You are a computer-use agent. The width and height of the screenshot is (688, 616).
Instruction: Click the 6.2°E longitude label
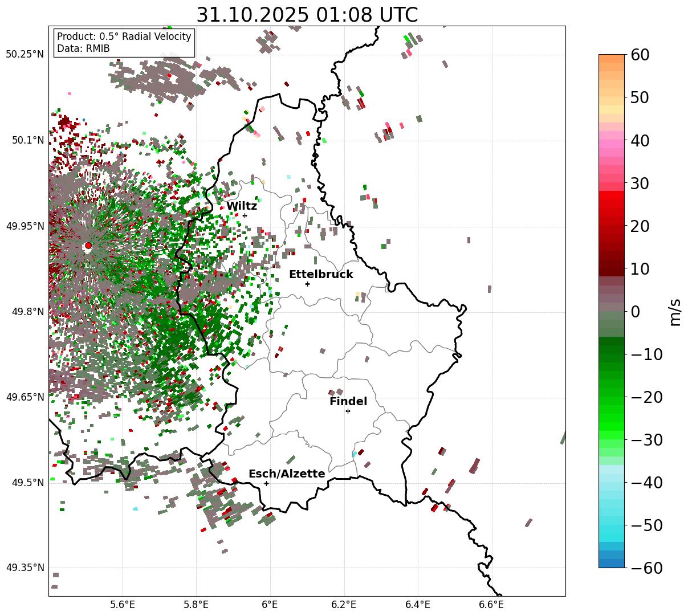coord(344,605)
